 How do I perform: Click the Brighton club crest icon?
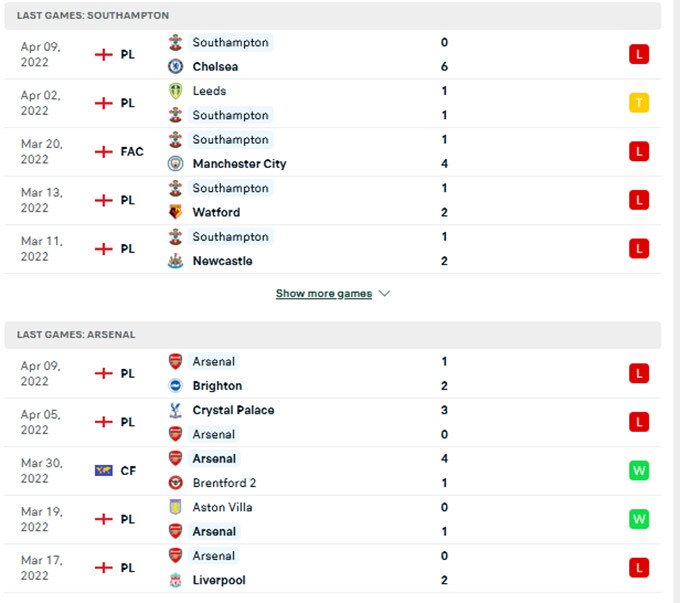[x=175, y=386]
